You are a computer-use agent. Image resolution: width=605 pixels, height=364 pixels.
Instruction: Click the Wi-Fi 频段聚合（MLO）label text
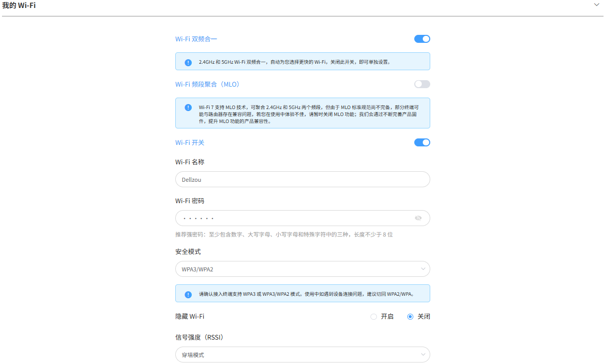[208, 84]
